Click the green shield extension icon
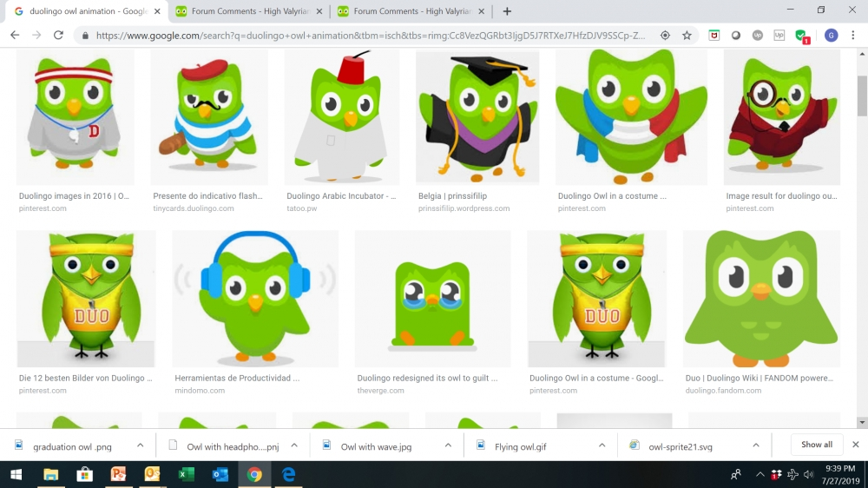Screen dimensions: 868x488 click(x=800, y=36)
